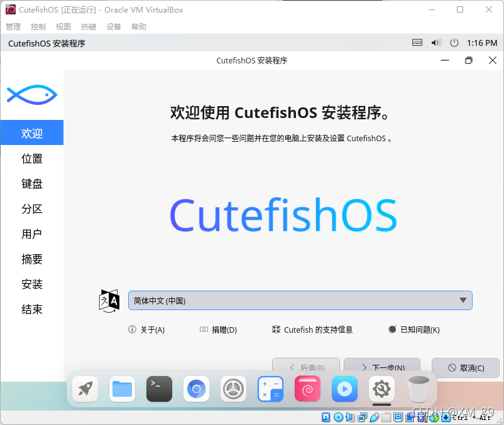Select the 分区 step in sidebar
Viewport: 504px width, 425px height.
click(32, 208)
